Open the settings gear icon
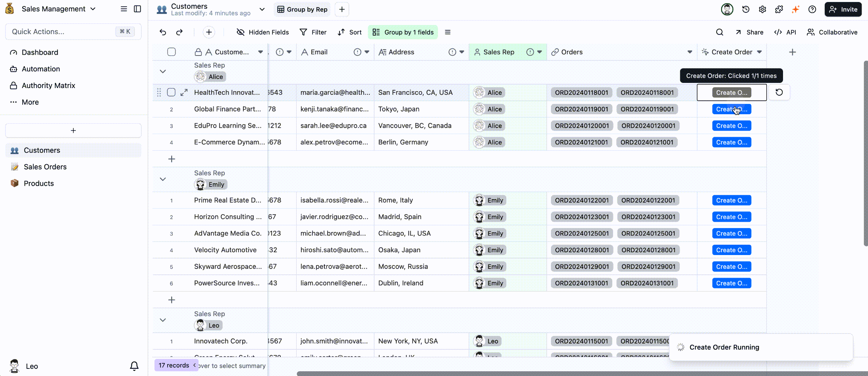This screenshot has height=376, width=868. pyautogui.click(x=762, y=9)
